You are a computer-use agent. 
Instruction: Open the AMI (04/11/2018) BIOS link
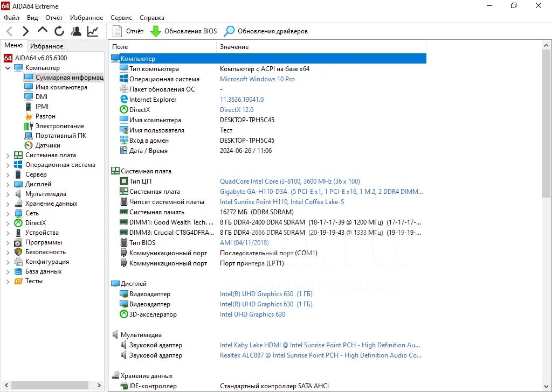coord(244,243)
